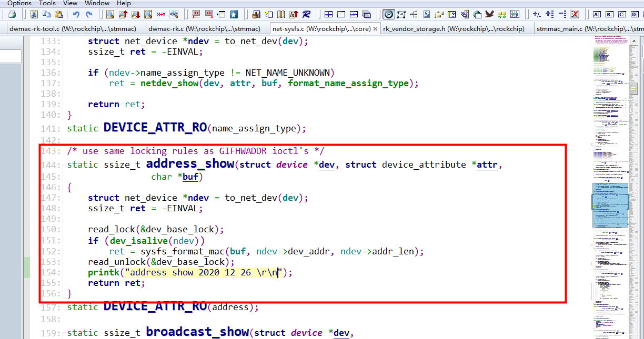Select layout B icon
Viewport: 644px width, 339px height.
[x=610, y=14]
